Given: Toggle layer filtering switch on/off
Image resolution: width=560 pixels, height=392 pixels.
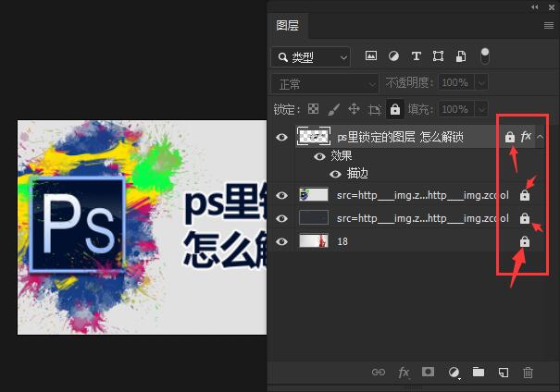Looking at the screenshot, I should tap(485, 56).
